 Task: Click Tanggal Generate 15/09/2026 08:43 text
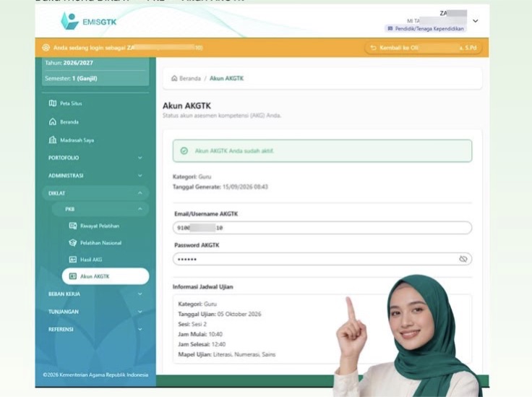(220, 187)
